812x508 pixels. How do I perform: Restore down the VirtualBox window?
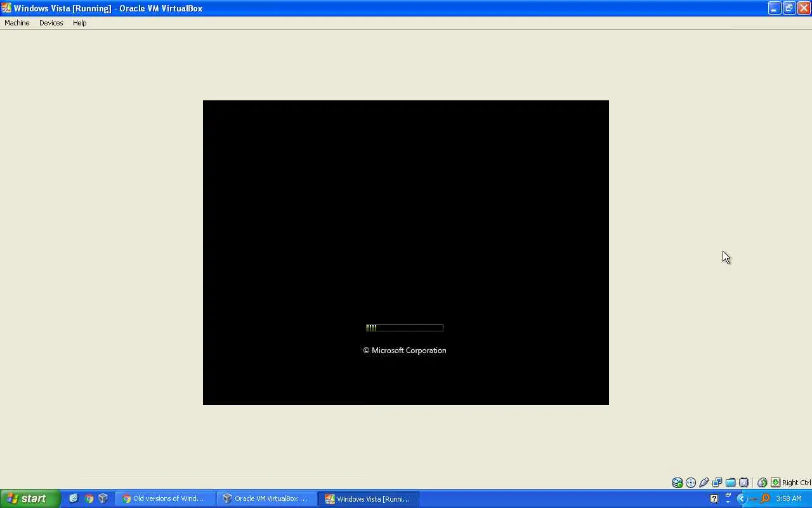tap(789, 8)
